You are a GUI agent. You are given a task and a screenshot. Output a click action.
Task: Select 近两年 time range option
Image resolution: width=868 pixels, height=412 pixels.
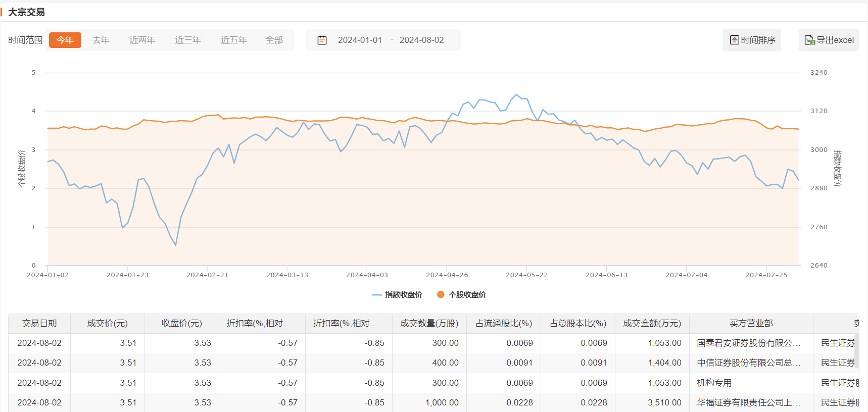click(x=142, y=40)
